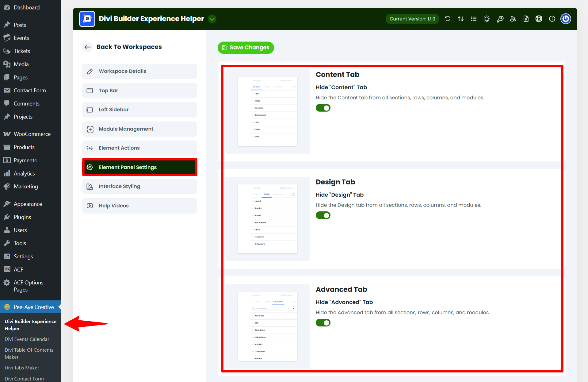Click the Users person icon
Image resolution: width=588 pixels, height=382 pixels.
click(x=7, y=230)
